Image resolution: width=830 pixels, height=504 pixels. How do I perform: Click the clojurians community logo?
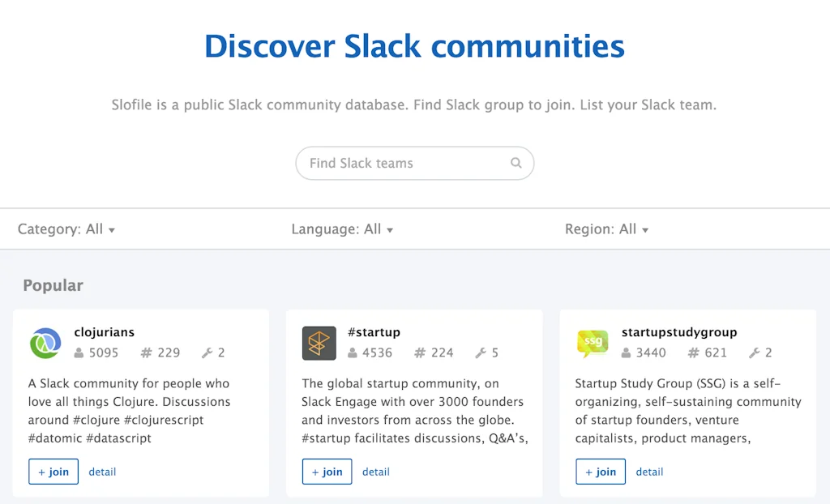tap(45, 343)
